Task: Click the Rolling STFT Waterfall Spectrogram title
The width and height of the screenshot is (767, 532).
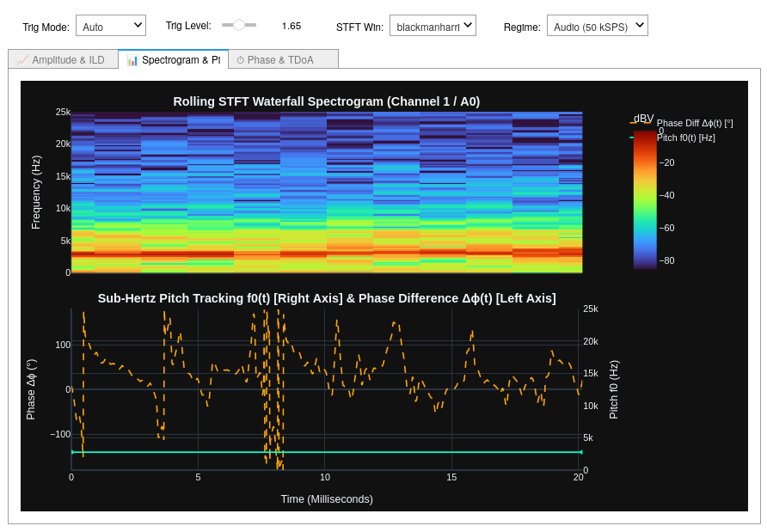Action: (x=326, y=101)
